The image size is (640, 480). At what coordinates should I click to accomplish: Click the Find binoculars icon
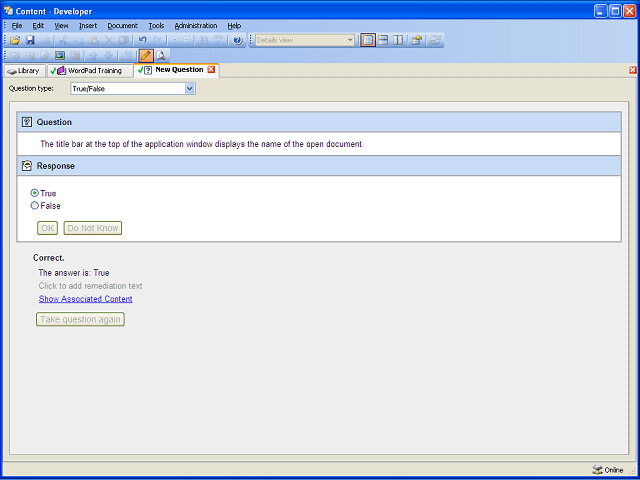(204, 40)
